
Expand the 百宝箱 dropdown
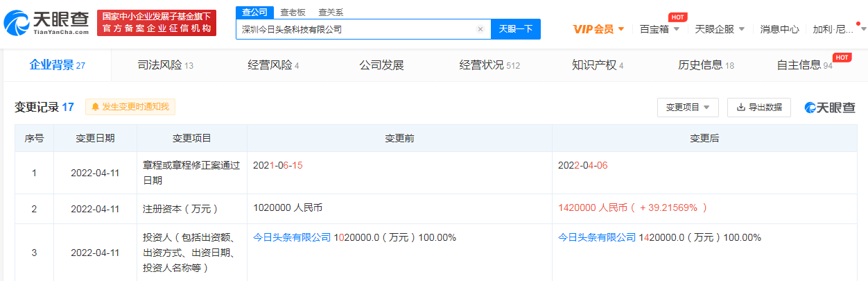pyautogui.click(x=660, y=29)
